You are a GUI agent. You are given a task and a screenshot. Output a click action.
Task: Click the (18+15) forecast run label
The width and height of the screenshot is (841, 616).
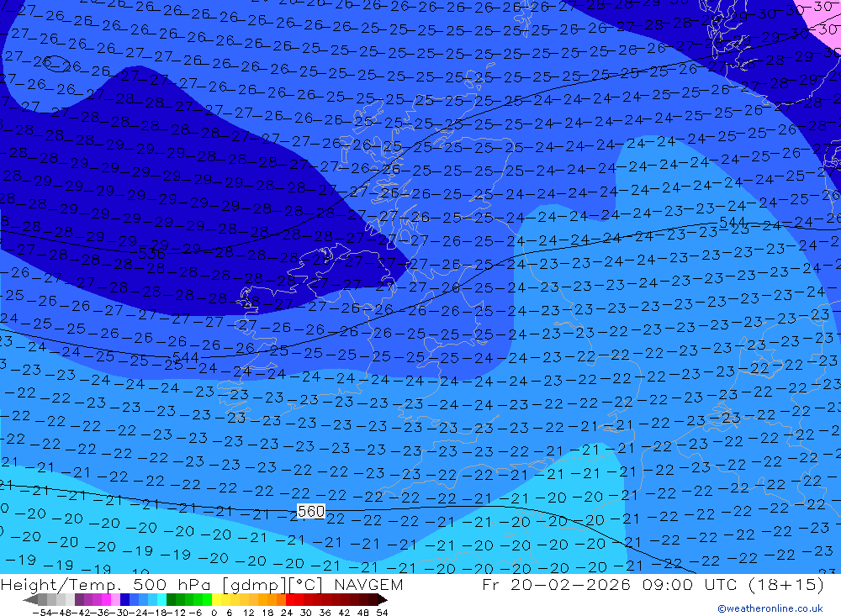[x=785, y=584]
